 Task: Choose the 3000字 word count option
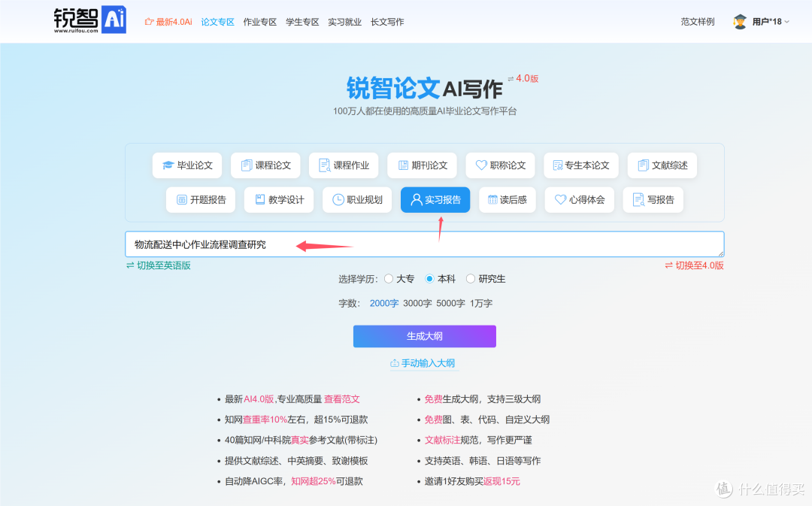click(417, 304)
